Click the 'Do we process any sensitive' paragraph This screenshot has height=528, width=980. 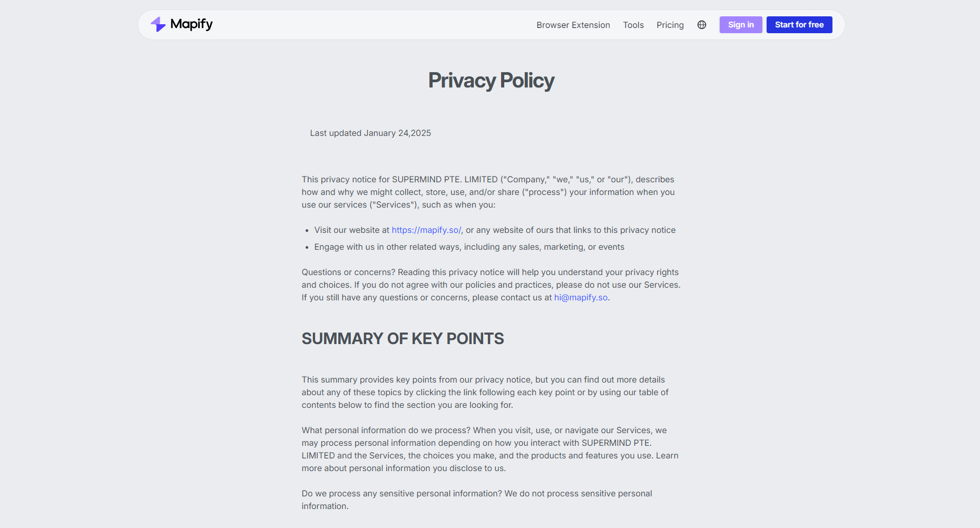[x=477, y=500]
